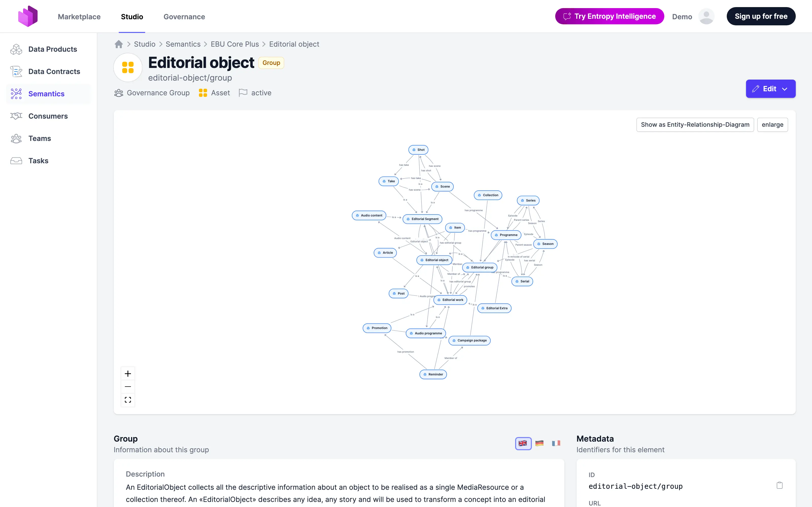812x507 pixels.
Task: Switch to the Marketplace tab
Action: tap(79, 16)
